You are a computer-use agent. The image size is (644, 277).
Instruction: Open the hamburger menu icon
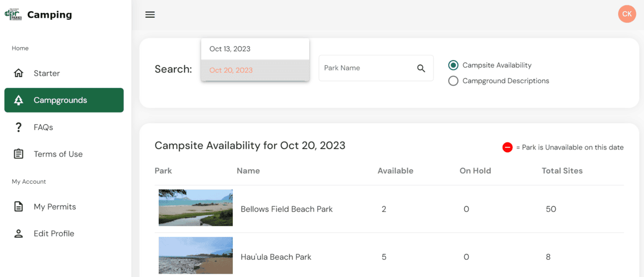(150, 14)
